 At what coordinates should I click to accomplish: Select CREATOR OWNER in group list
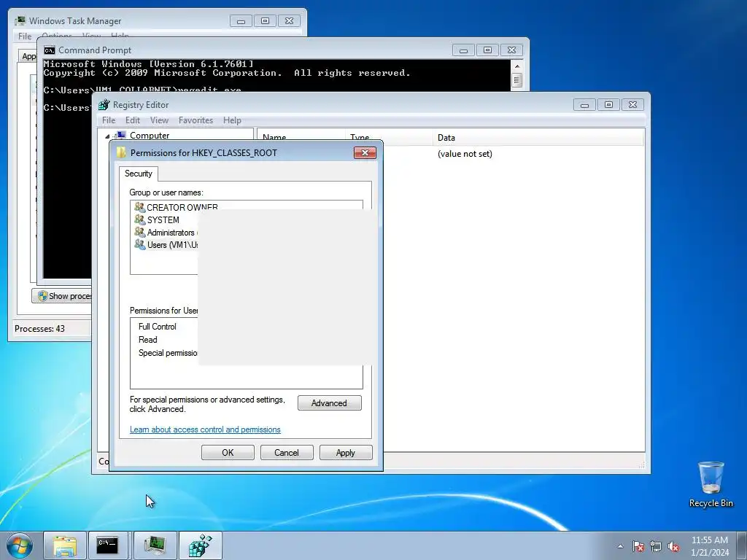(176, 207)
